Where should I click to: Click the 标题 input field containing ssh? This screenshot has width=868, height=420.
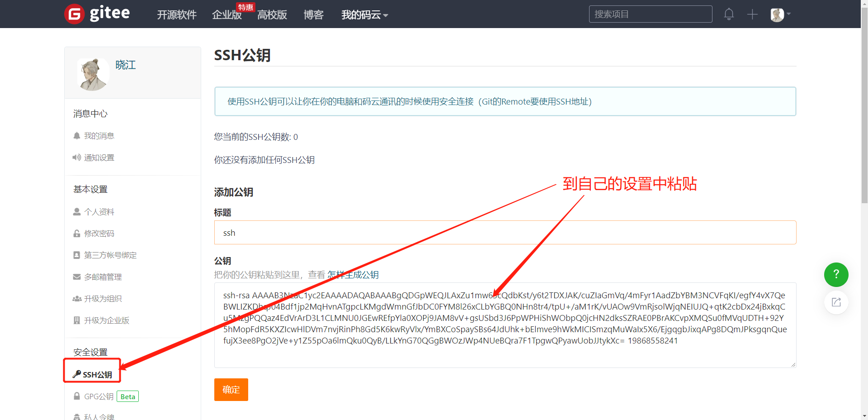pos(505,233)
